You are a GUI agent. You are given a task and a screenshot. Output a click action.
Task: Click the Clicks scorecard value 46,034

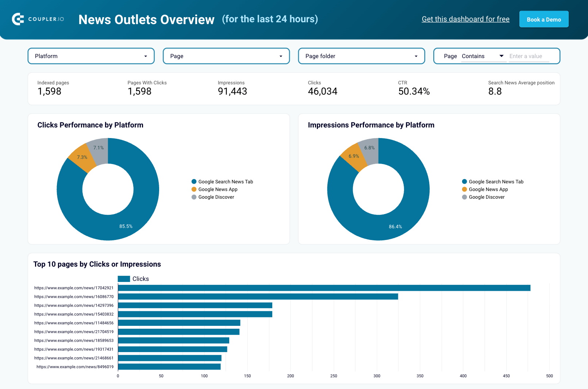322,91
